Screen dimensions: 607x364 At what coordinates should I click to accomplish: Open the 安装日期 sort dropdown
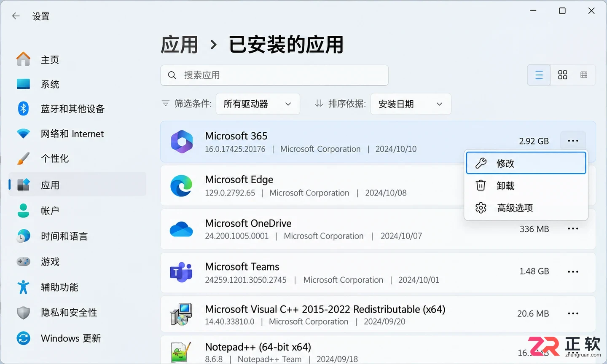click(x=411, y=104)
